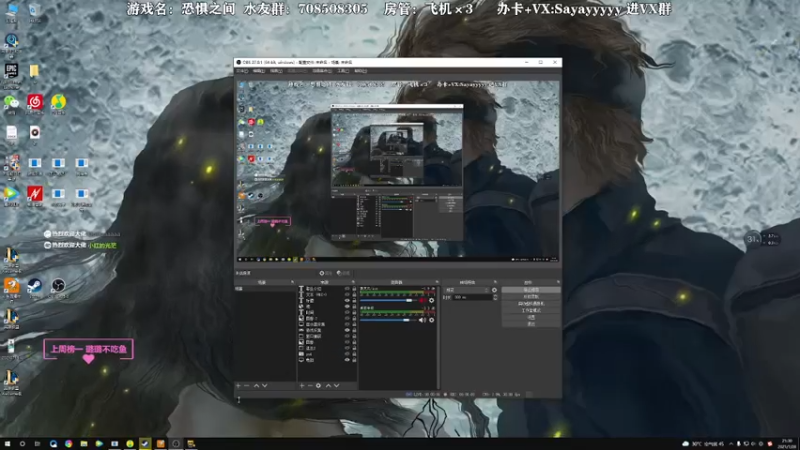Toggle lock on the pv4 source
800x450 pixels.
coord(354,354)
